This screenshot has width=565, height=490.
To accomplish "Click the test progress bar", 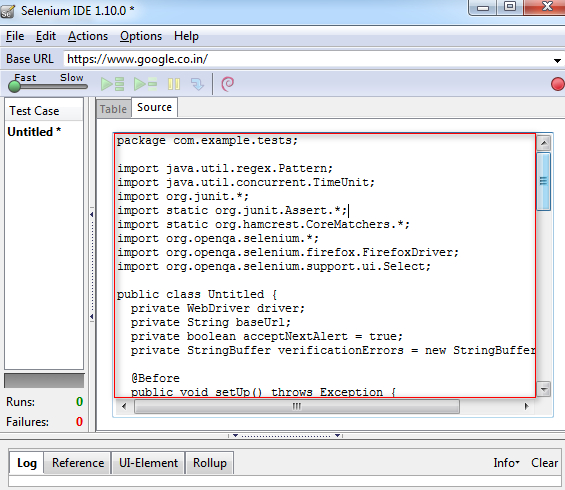I will click(x=44, y=381).
